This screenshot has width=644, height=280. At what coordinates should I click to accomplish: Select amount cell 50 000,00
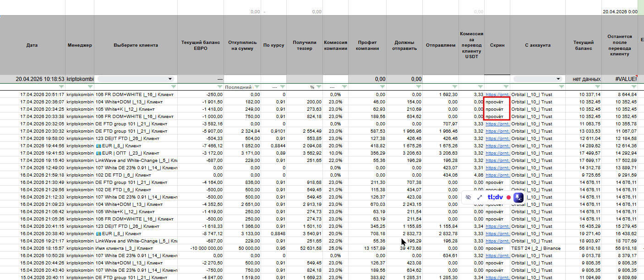(243, 248)
